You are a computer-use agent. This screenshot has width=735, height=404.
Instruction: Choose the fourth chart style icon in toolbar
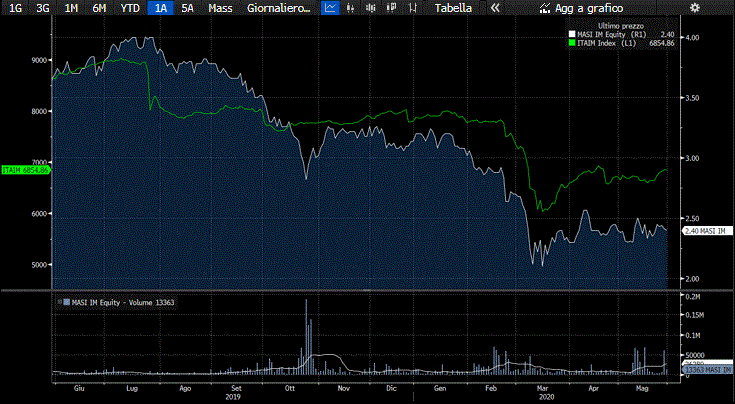coord(391,7)
